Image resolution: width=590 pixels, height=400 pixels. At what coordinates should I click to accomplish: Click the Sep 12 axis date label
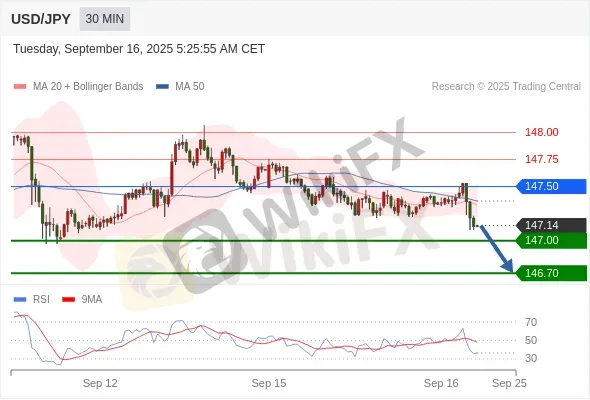(x=100, y=383)
